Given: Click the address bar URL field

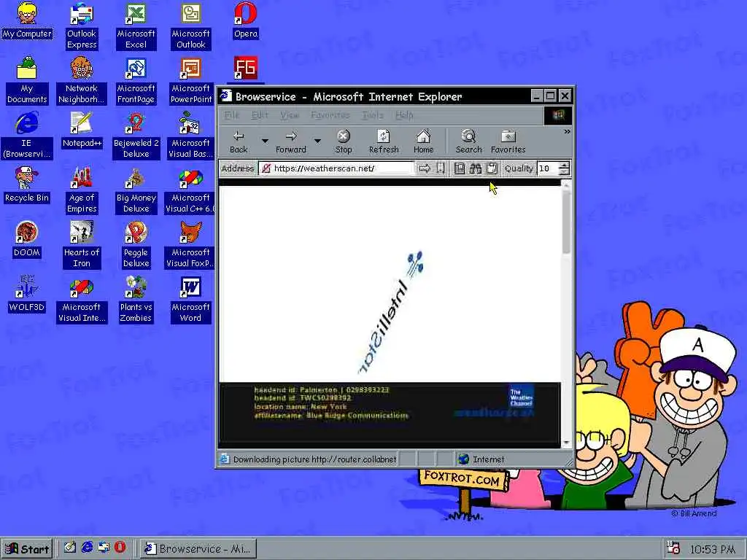Looking at the screenshot, I should click(x=337, y=168).
